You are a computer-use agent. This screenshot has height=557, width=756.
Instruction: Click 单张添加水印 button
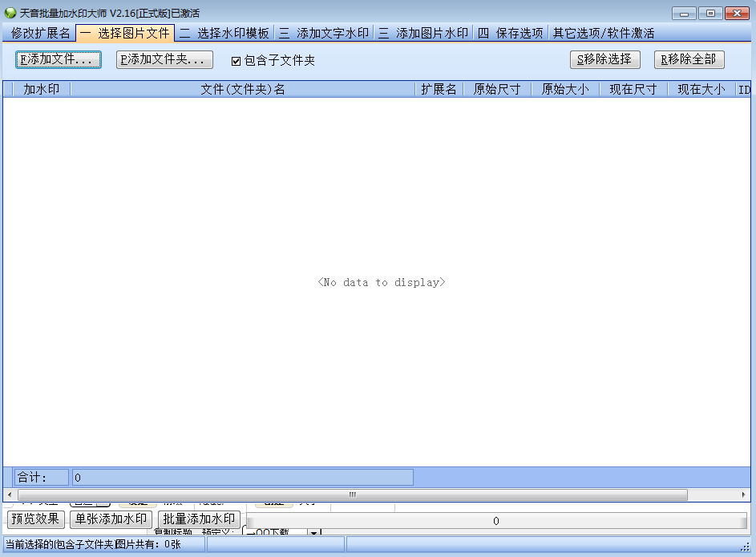coord(111,519)
